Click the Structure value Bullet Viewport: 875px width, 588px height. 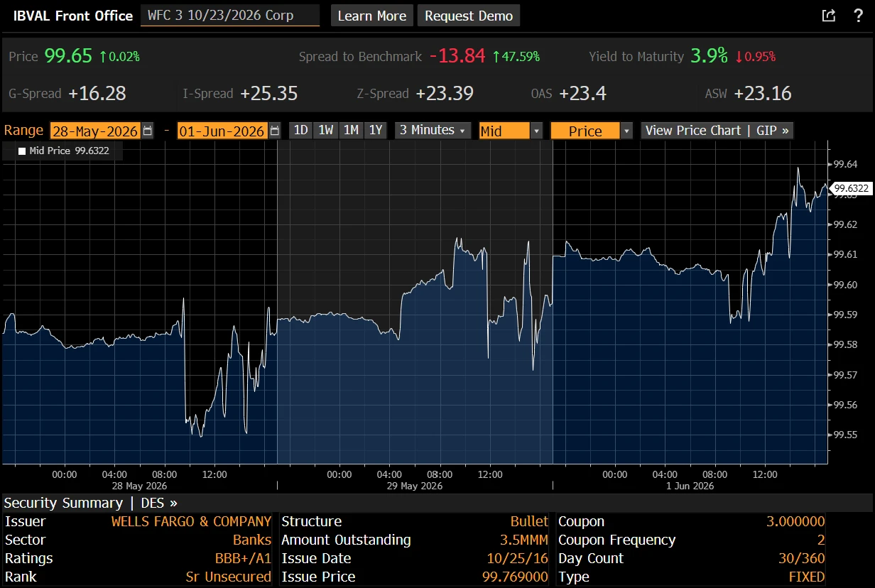pos(529,521)
